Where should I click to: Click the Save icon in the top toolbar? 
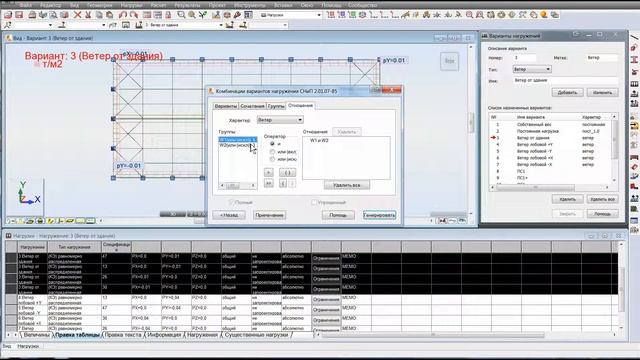tap(19, 15)
